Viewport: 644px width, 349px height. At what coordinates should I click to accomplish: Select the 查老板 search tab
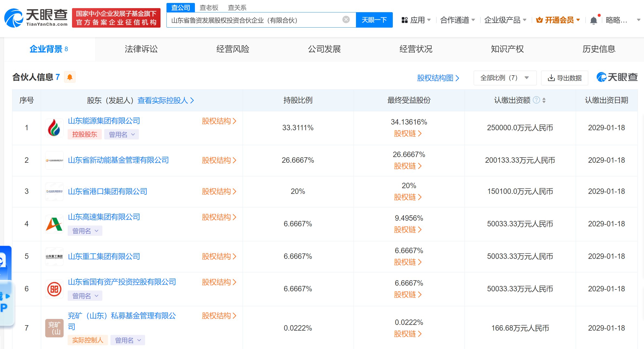pos(209,8)
